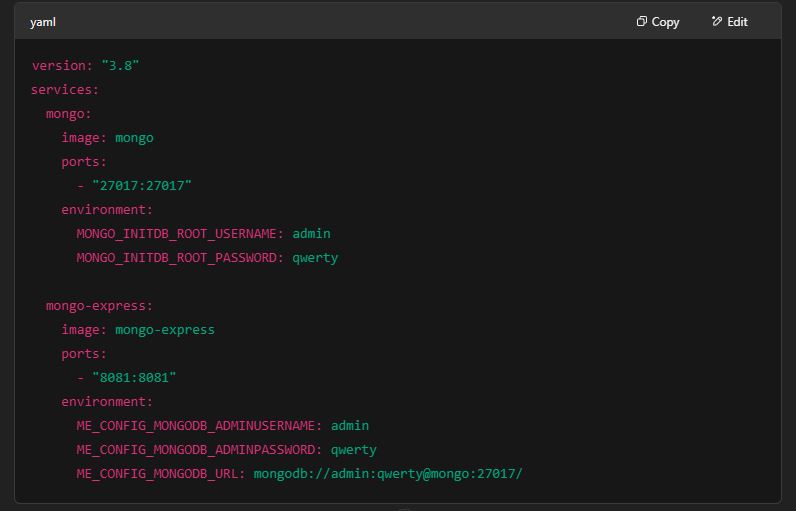Click the copy icon beside Copy
796x511 pixels.
(642, 21)
